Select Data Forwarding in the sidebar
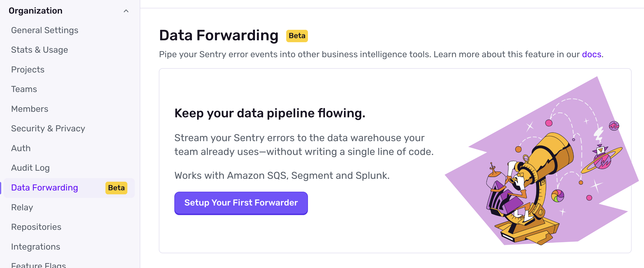Image resolution: width=644 pixels, height=268 pixels. (45, 187)
